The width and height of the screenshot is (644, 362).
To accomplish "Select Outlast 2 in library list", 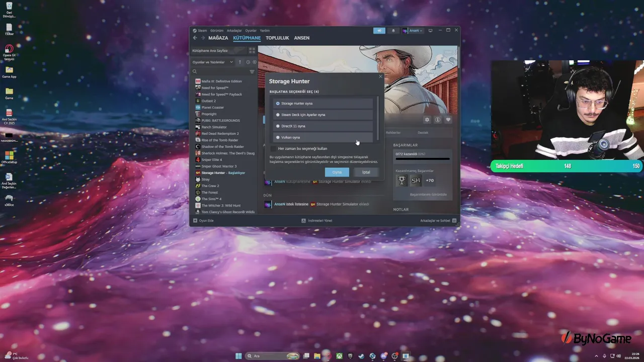I will point(209,101).
